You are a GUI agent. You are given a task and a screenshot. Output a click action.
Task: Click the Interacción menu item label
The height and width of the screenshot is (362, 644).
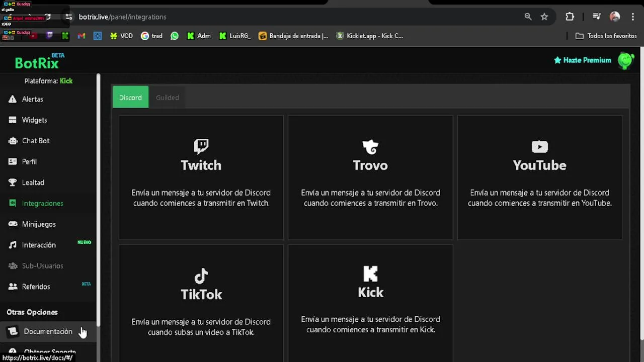[x=39, y=245]
